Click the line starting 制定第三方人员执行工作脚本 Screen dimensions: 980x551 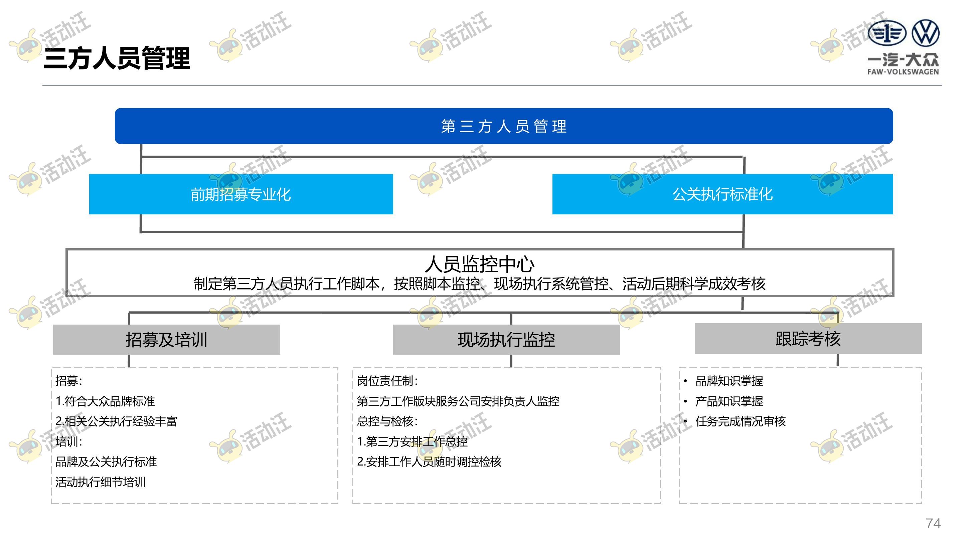479,284
